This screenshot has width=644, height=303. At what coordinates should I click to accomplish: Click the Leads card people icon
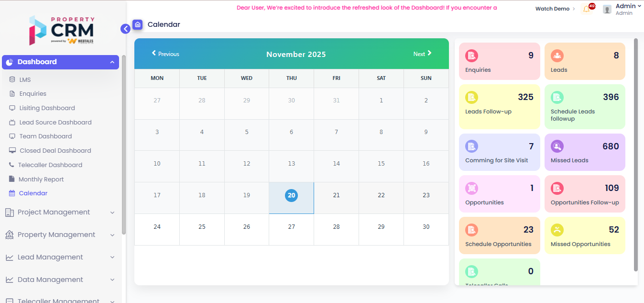(x=557, y=56)
